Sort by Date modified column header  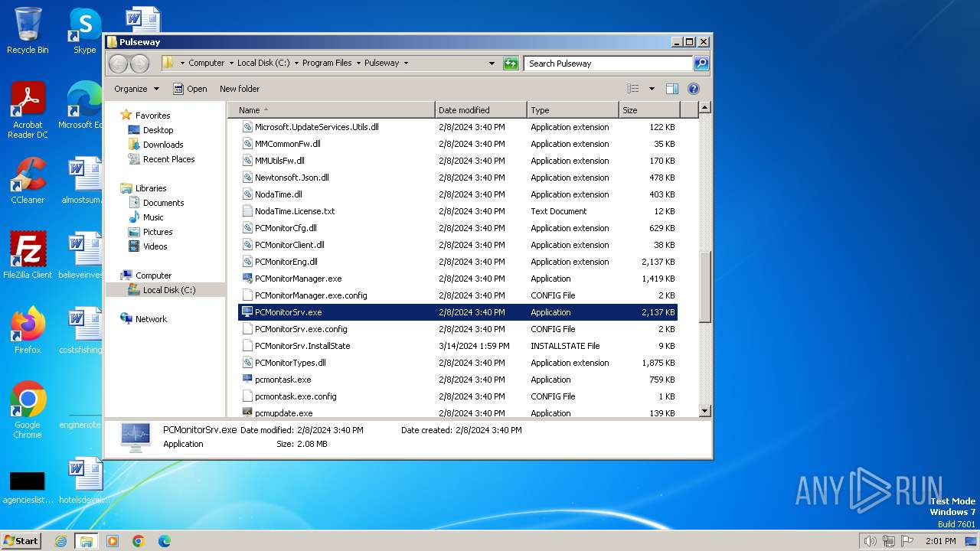481,110
